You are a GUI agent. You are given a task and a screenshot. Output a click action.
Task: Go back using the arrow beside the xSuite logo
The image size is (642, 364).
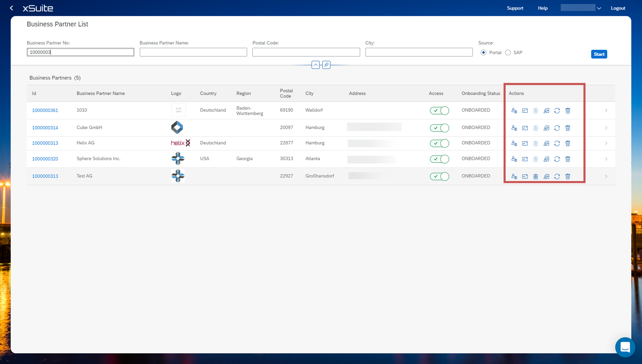click(x=11, y=8)
